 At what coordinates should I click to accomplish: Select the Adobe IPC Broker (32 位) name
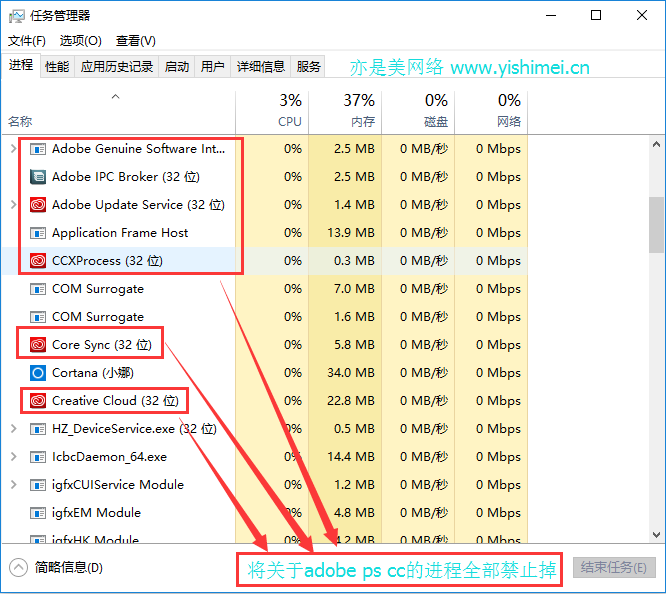click(x=126, y=177)
